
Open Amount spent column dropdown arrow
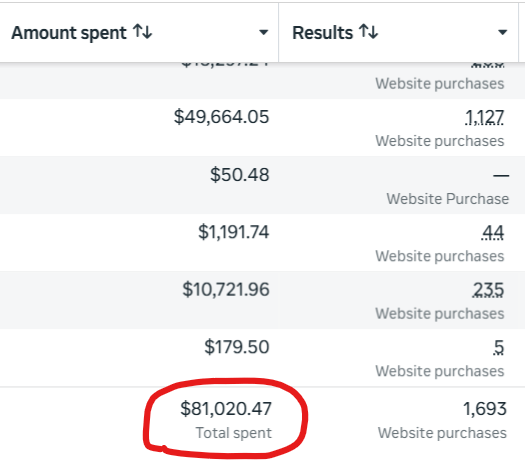pyautogui.click(x=264, y=32)
